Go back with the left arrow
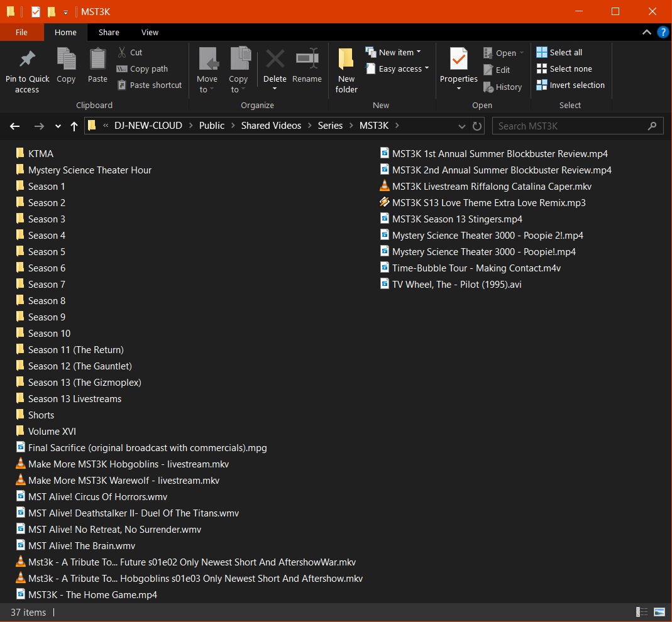Image resolution: width=672 pixels, height=622 pixels. [x=15, y=126]
